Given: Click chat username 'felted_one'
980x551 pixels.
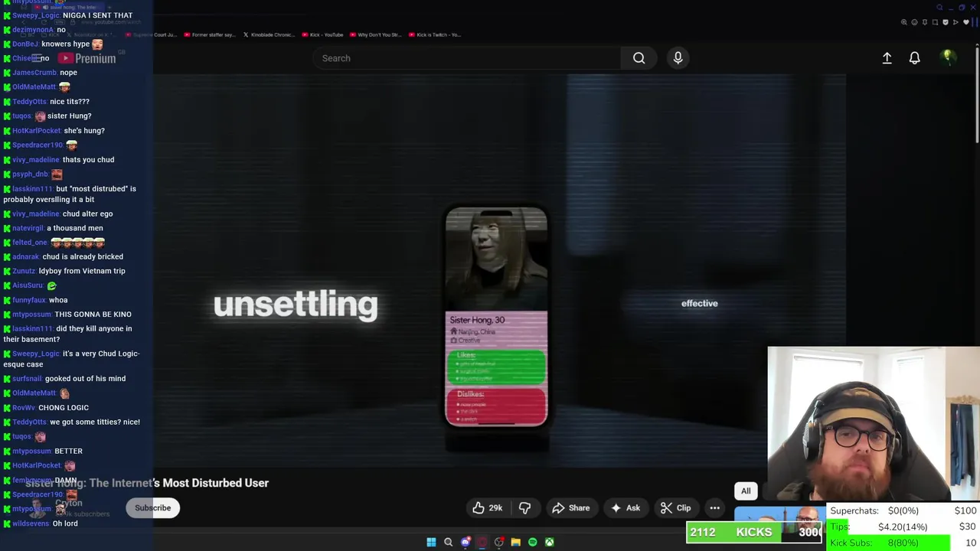Looking at the screenshot, I should coord(30,242).
